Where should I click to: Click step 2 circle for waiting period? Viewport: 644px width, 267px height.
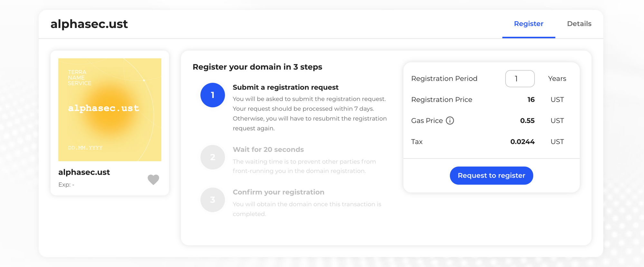213,157
